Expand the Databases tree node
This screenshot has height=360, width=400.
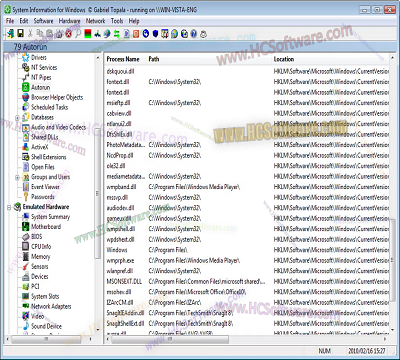click(x=17, y=117)
